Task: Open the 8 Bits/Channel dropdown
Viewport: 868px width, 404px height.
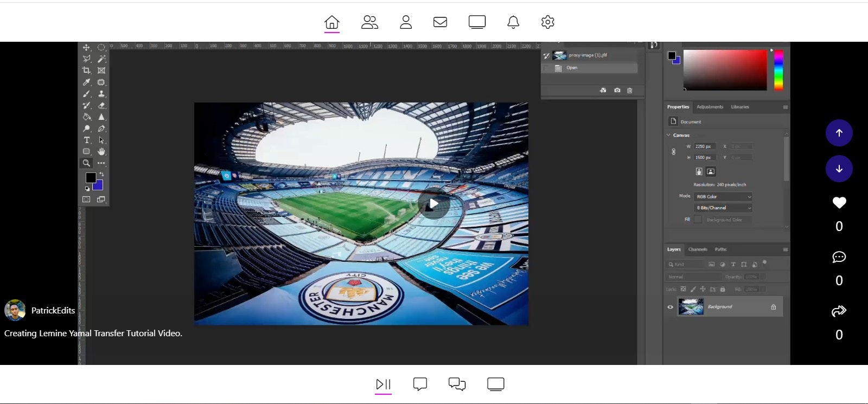Action: pos(723,208)
